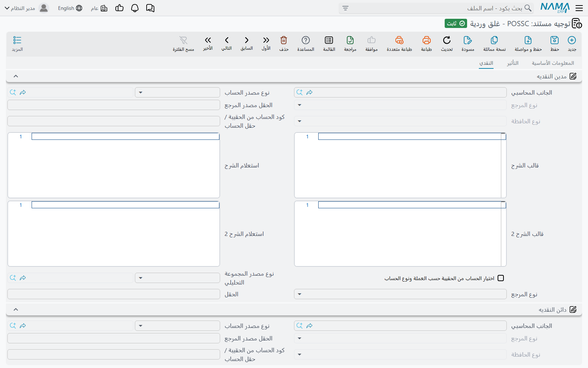Switch to المعلومات الأساسية tab

click(x=553, y=63)
